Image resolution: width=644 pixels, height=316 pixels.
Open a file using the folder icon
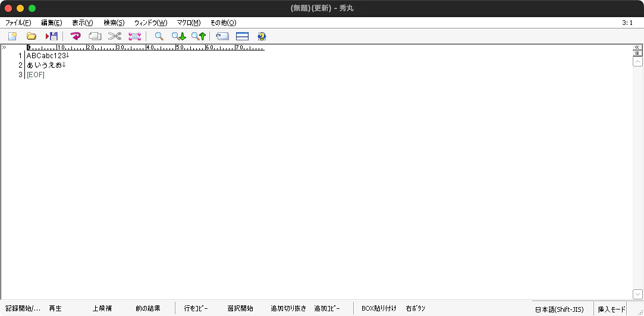[x=32, y=36]
